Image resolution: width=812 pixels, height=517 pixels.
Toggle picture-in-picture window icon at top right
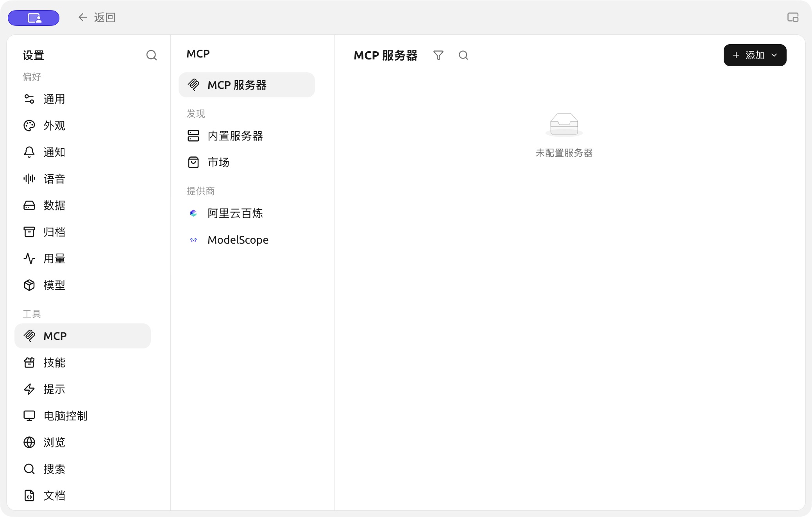point(793,17)
